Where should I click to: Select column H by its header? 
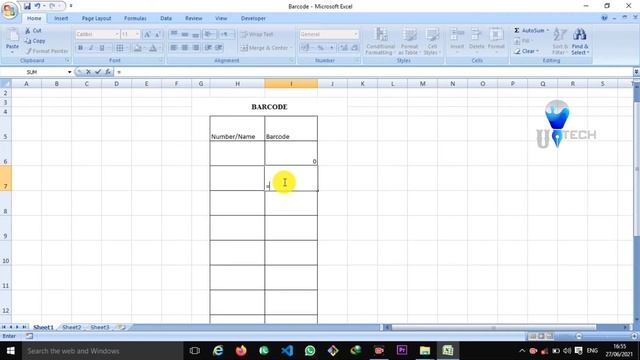pyautogui.click(x=237, y=84)
